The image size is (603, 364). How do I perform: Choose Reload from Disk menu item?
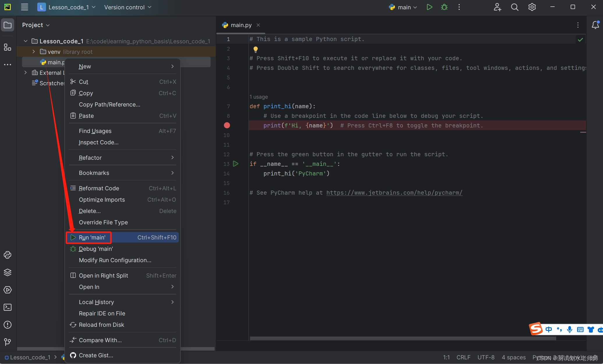(x=123, y=325)
